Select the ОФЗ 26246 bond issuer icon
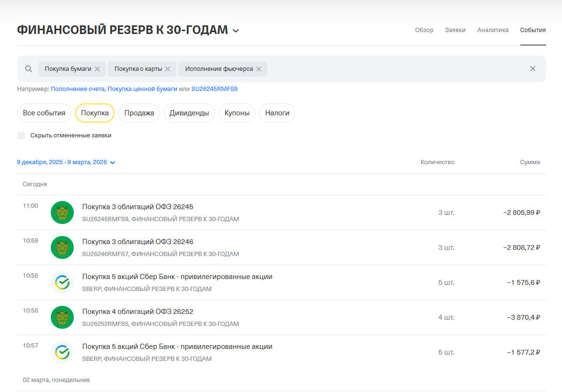Screen dimensions: 562x392 click(62, 247)
